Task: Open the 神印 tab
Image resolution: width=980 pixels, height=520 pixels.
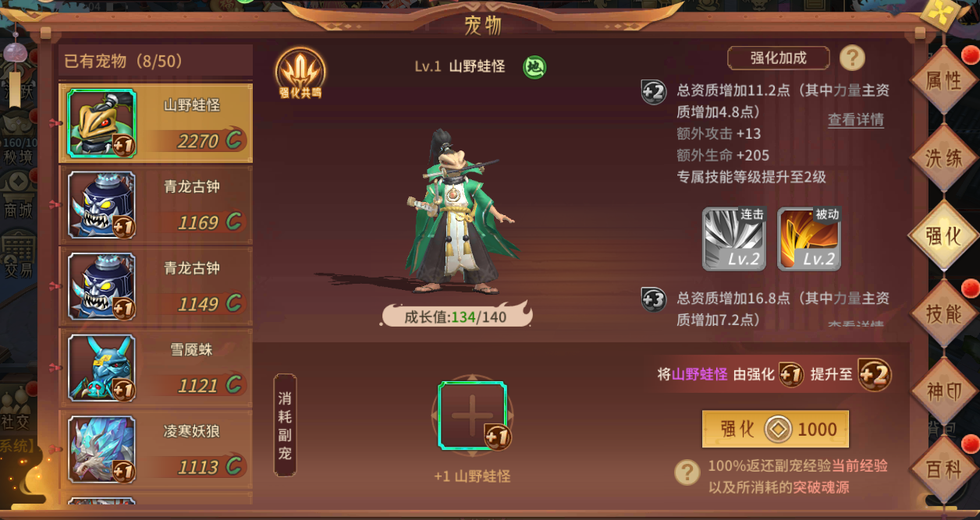Action: tap(943, 391)
